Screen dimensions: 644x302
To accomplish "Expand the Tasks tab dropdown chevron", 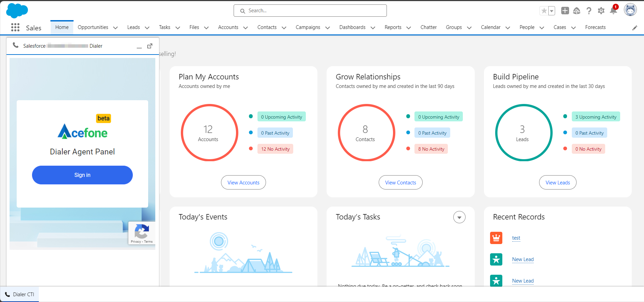I will [x=178, y=28].
